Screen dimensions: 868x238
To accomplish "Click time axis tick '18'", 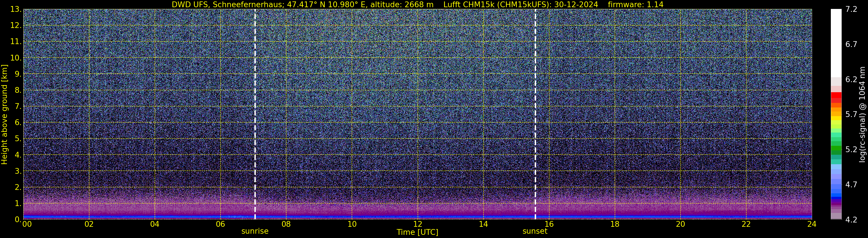I will pyautogui.click(x=614, y=224).
